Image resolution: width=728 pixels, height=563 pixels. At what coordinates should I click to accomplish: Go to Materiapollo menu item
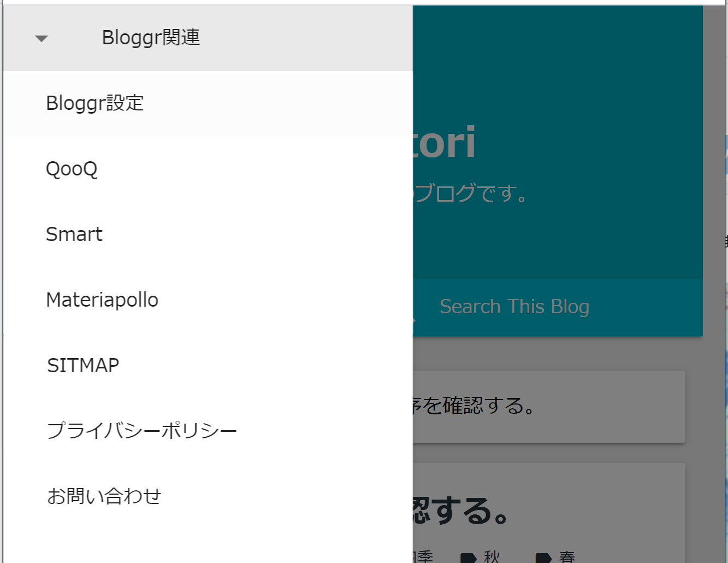208,300
